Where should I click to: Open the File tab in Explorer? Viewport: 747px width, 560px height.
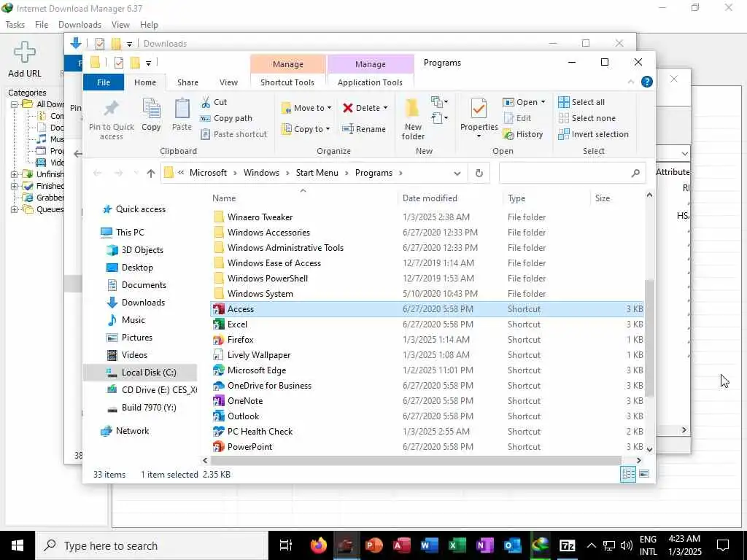[104, 82]
